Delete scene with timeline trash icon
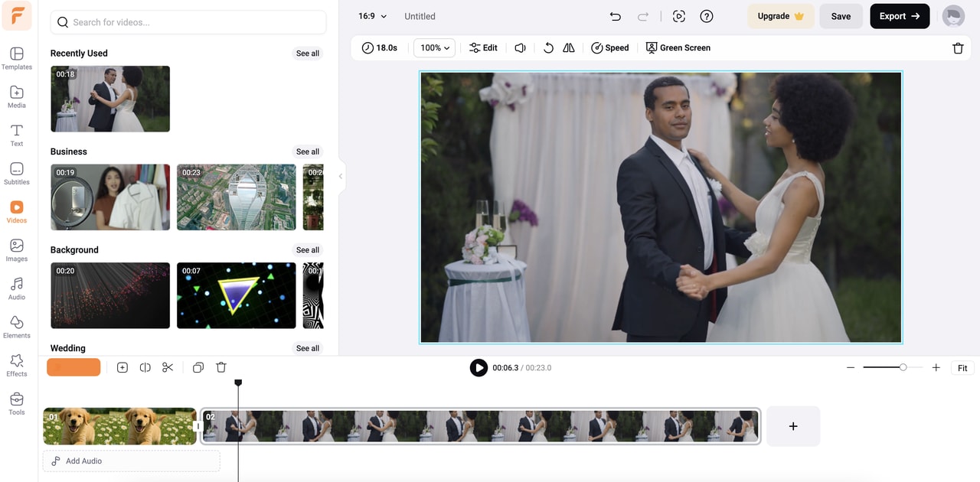The image size is (980, 482). point(221,367)
